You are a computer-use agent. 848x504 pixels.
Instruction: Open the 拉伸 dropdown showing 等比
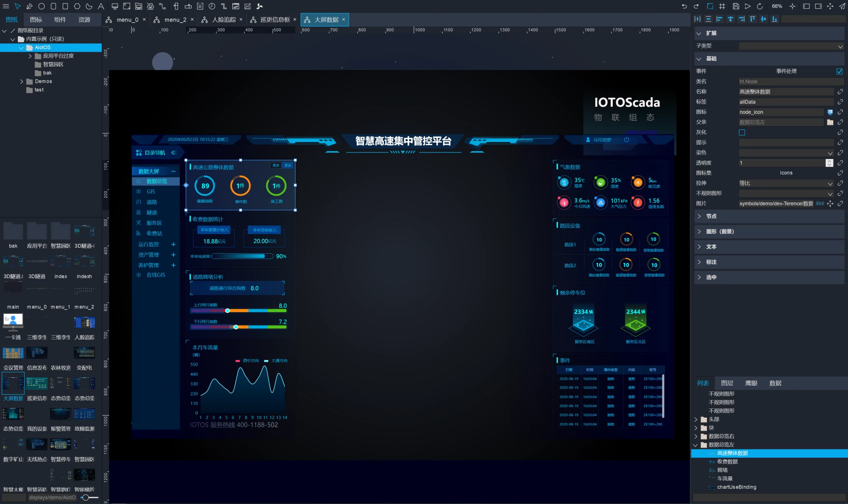(x=786, y=183)
